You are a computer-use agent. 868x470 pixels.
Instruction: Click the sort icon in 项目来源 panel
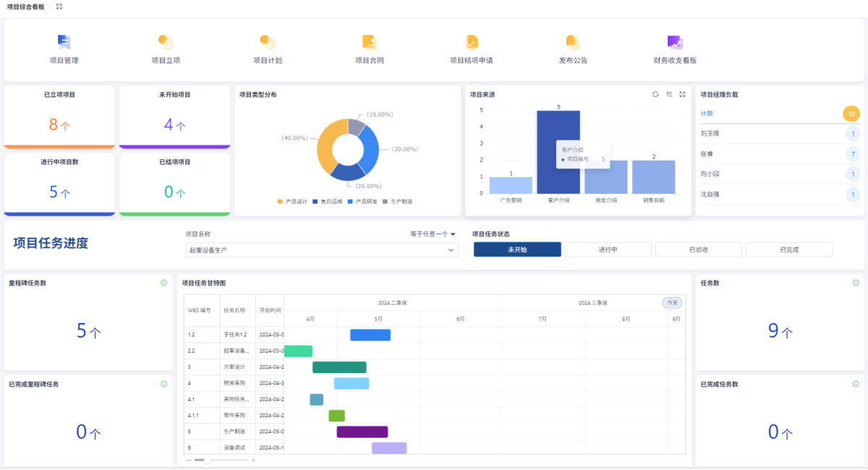coord(669,94)
